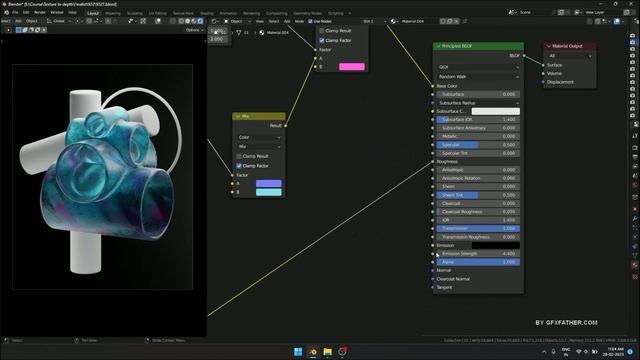This screenshot has height=360, width=640.
Task: Pick the cyan B color on lower Mix node
Action: pyautogui.click(x=269, y=192)
